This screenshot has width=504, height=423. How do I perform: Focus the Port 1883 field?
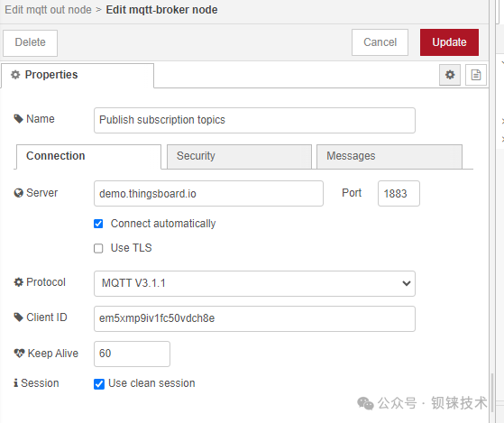399,194
